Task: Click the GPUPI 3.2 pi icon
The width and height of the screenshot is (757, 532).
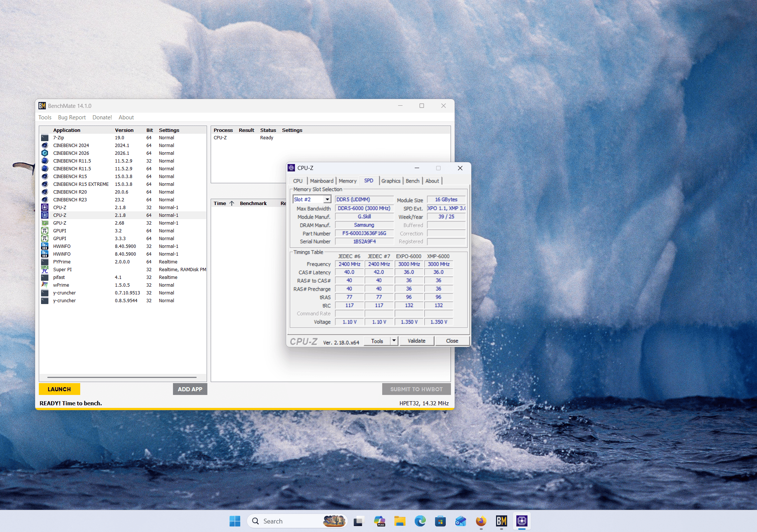Action: point(45,231)
